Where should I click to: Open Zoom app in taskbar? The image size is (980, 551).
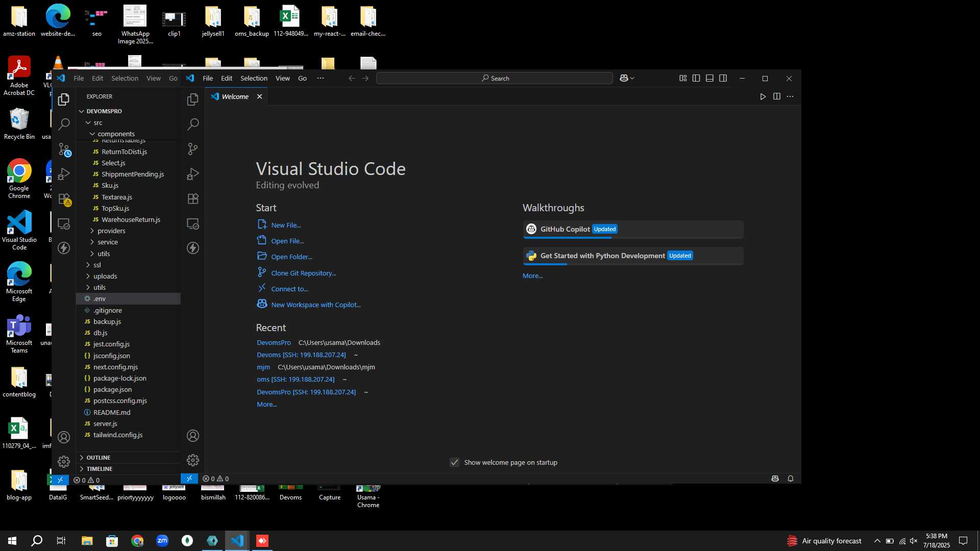coord(162,541)
